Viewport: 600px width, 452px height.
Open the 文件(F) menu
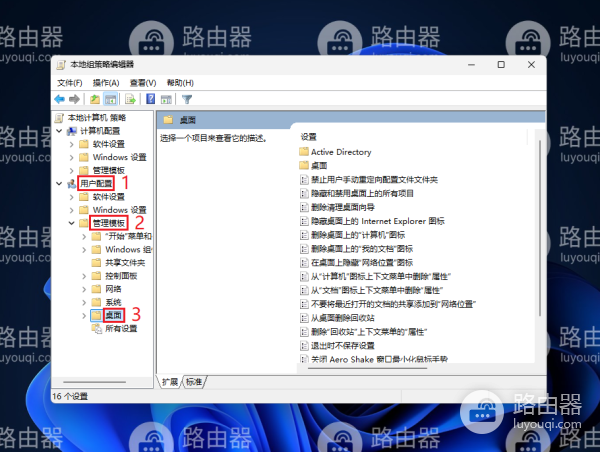69,82
